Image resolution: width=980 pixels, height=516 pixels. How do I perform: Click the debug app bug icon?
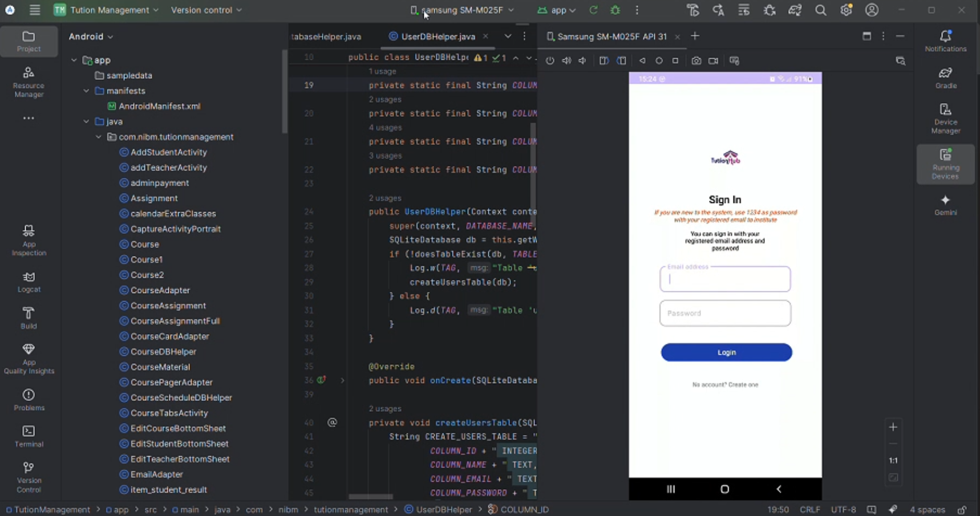click(x=615, y=10)
